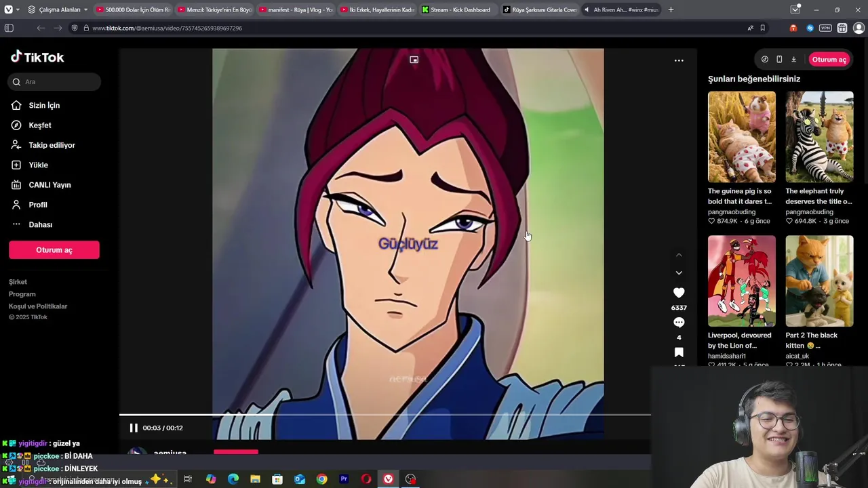Screen dimensions: 868x488
Task: Open the closed-tabs dropdown icon
Action: coord(795,9)
